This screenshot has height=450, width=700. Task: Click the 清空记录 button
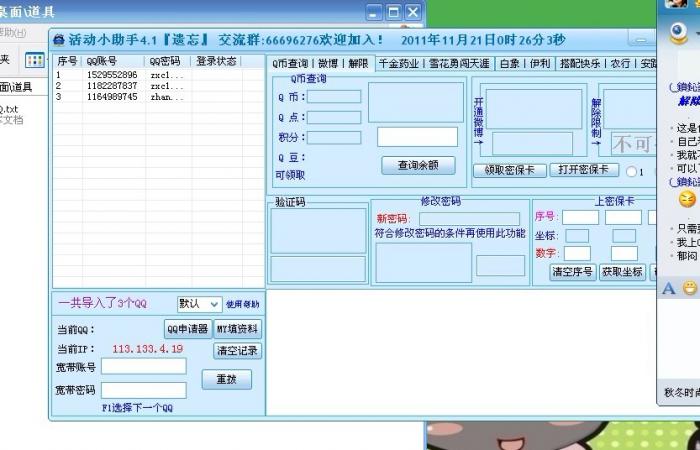pos(238,350)
